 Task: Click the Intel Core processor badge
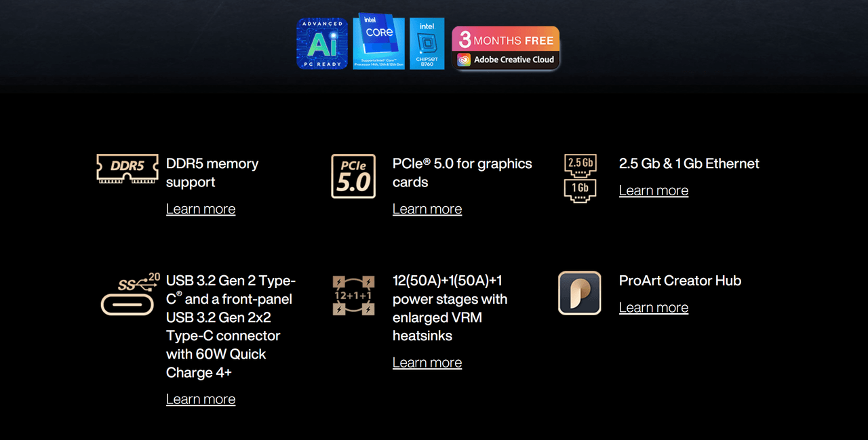(378, 43)
